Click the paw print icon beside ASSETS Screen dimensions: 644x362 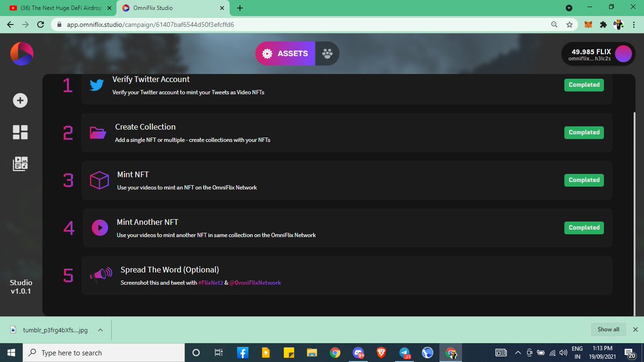[x=327, y=54]
